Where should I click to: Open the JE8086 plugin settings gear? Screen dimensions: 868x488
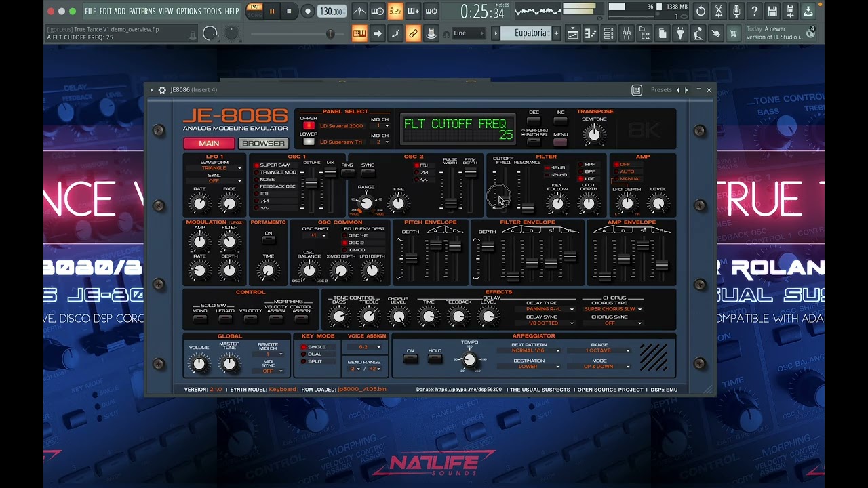click(162, 90)
